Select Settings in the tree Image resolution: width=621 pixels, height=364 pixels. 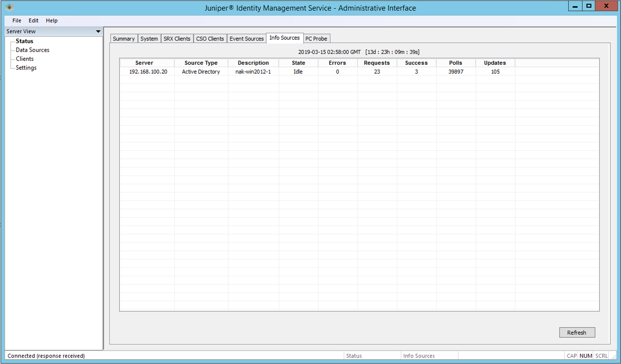coord(26,67)
